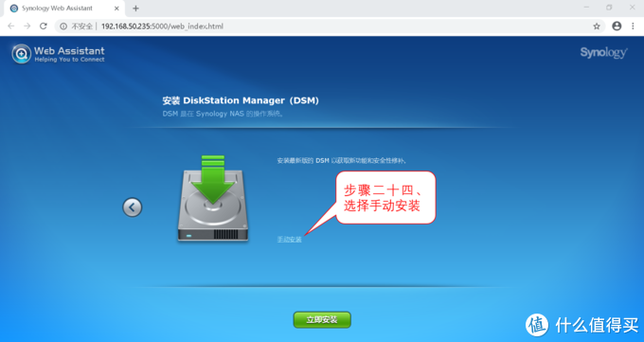Go forward in browser history
This screenshot has width=644, height=342.
tap(27, 26)
